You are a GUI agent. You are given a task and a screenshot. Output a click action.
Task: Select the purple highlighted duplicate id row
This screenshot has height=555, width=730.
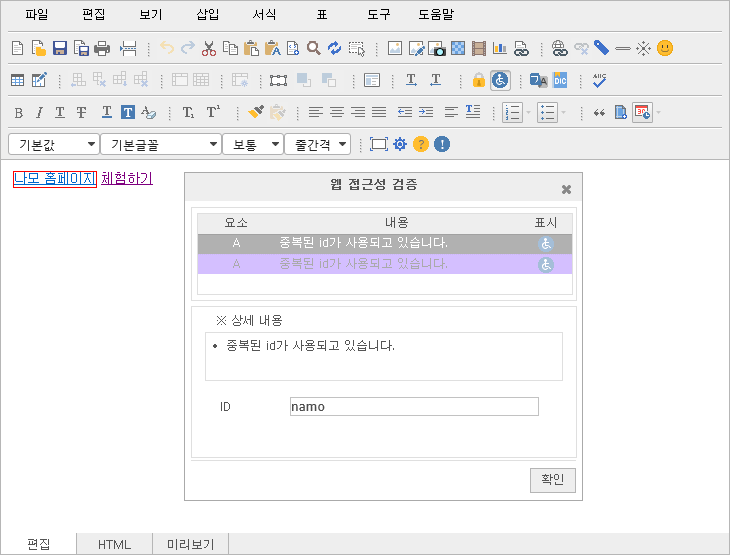385,264
